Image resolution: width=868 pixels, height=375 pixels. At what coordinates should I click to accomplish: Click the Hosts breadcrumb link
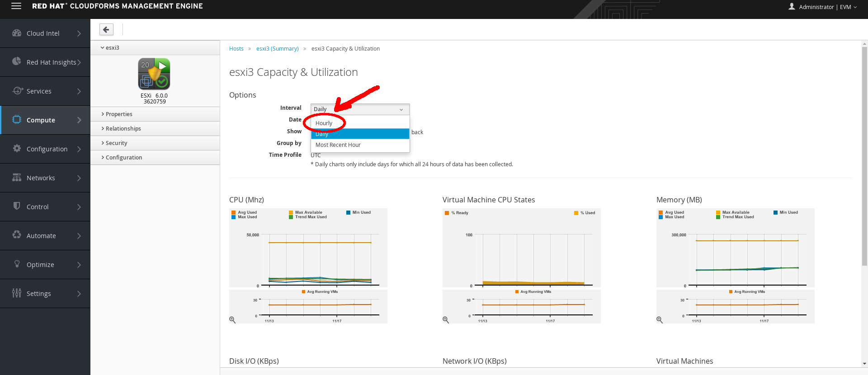click(x=236, y=49)
